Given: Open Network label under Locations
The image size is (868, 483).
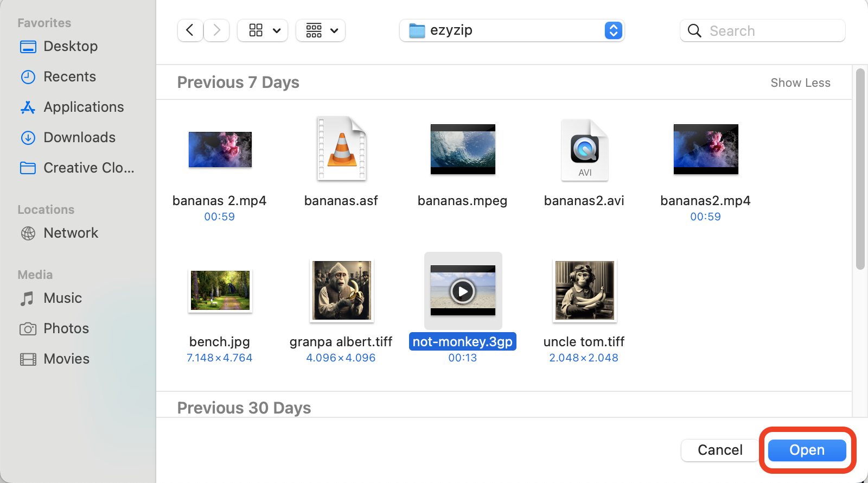Looking at the screenshot, I should pyautogui.click(x=71, y=233).
